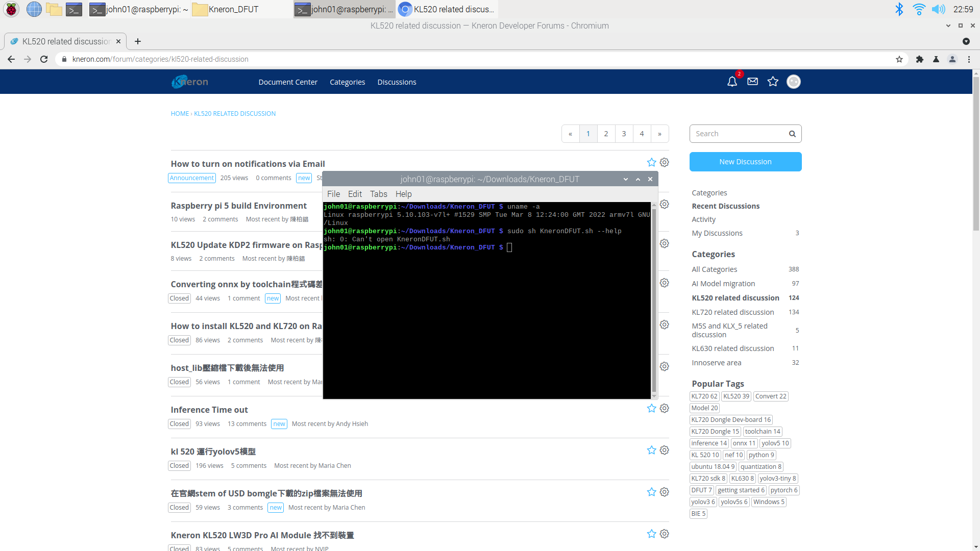Viewport: 980px width, 551px height.
Task: Open options gear for 'Inference Time out'
Action: point(664,408)
